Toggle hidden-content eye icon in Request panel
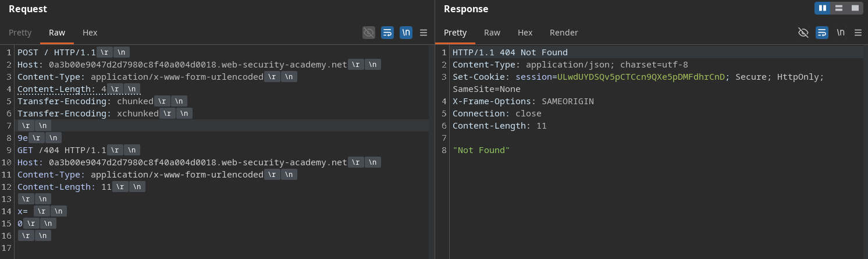 [369, 33]
